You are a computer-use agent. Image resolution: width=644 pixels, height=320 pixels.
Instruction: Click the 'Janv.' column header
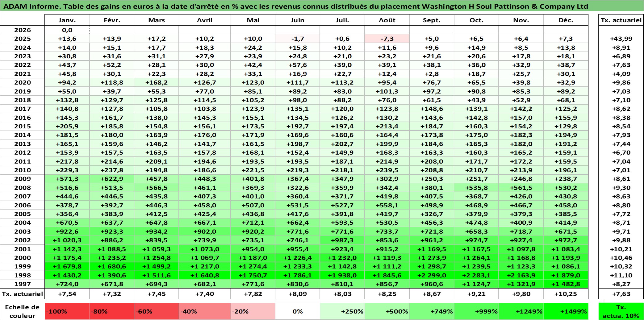(x=67, y=20)
